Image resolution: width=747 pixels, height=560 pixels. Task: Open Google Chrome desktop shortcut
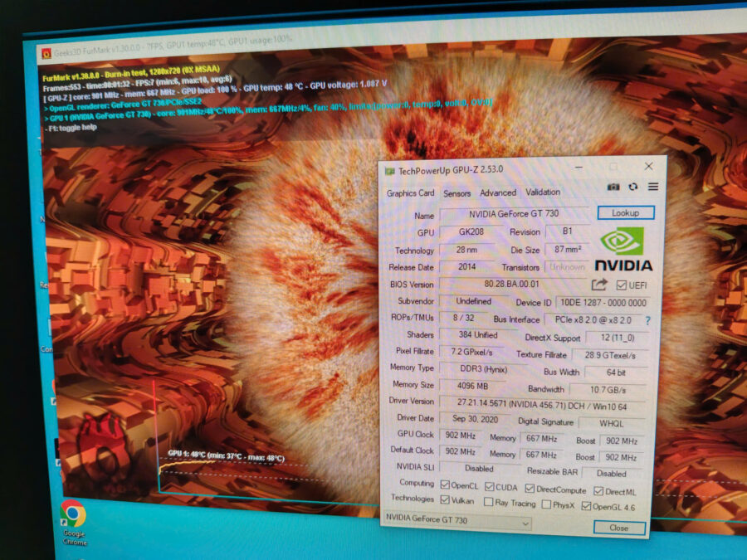point(73,522)
